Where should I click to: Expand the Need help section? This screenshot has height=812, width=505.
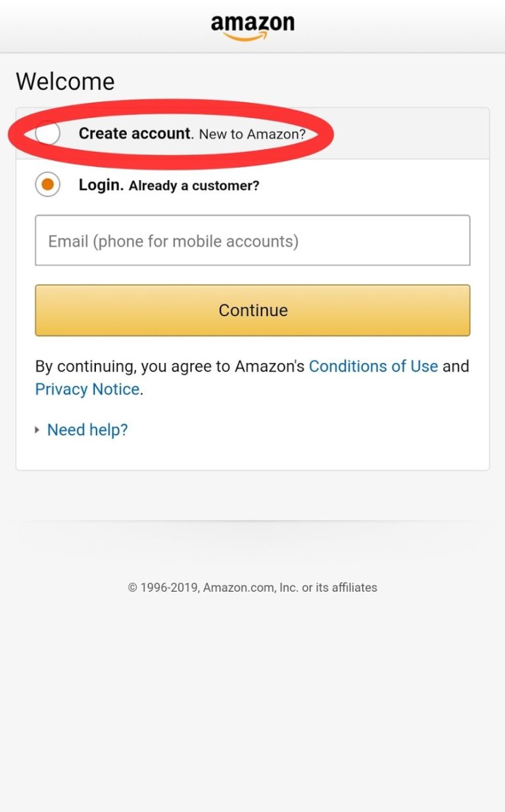pos(87,429)
